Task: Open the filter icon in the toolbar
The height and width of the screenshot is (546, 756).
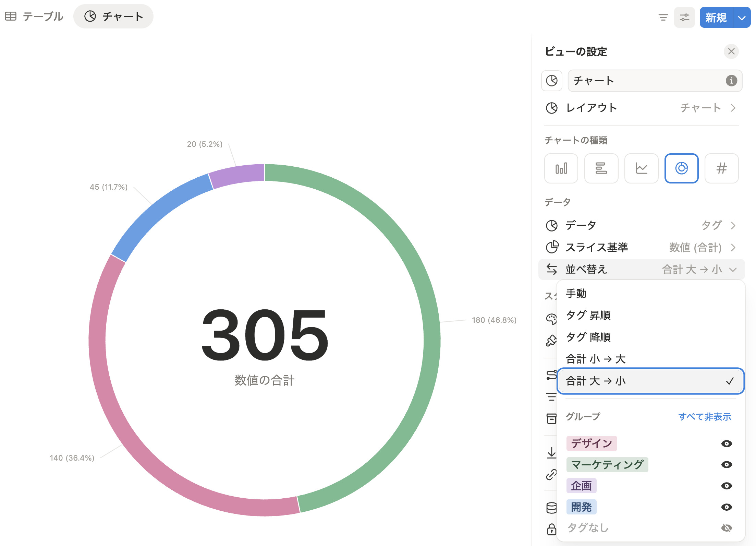Action: 663,17
